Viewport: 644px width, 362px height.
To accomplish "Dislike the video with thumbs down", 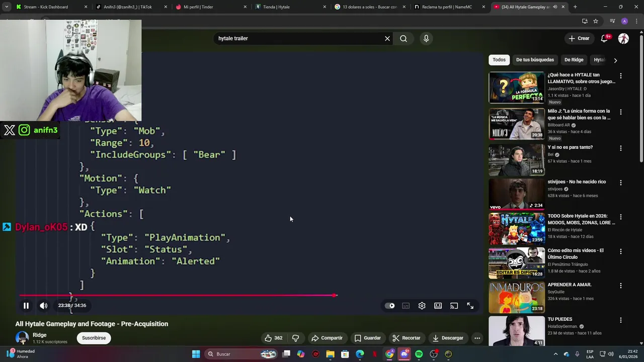I will pyautogui.click(x=295, y=338).
